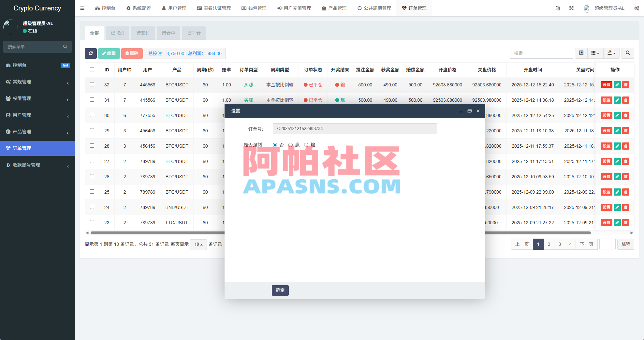The width and height of the screenshot is (644, 340).
Task: Edit order row 28 with green pencil
Action: (x=617, y=146)
